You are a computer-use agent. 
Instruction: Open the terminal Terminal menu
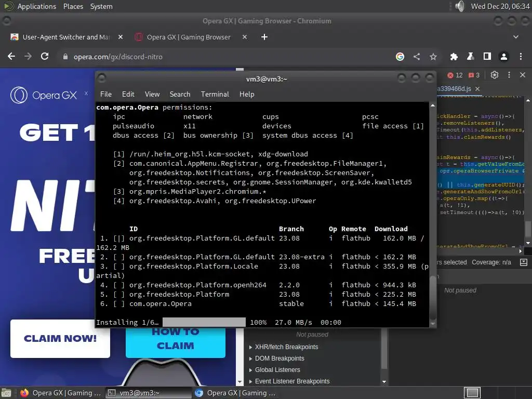coord(215,95)
